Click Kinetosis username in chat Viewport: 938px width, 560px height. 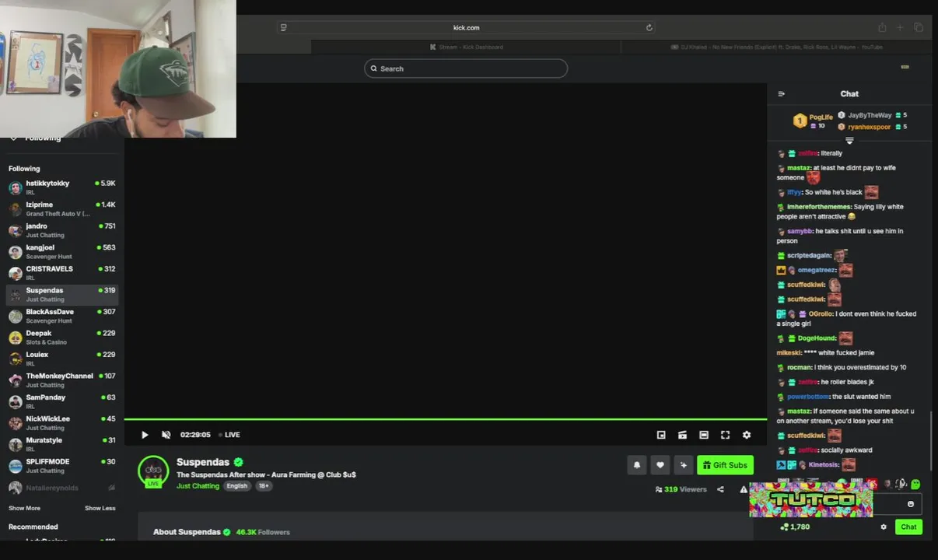[823, 465]
